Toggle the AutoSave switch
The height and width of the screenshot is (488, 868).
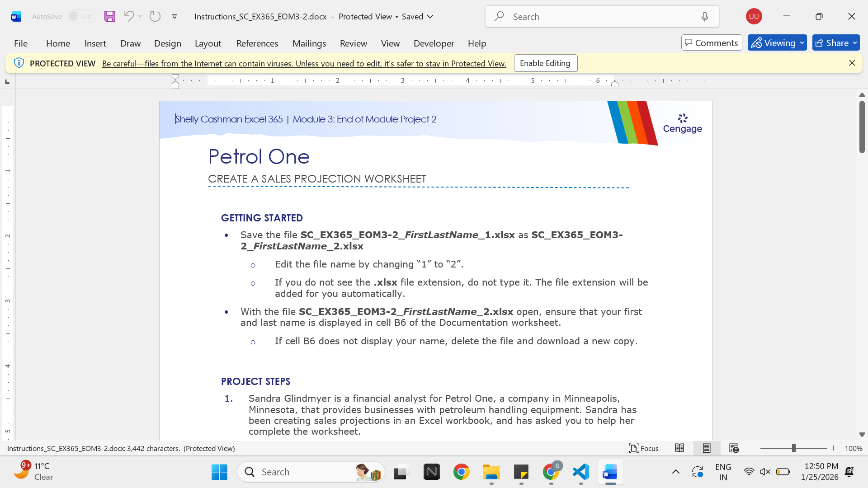point(81,16)
